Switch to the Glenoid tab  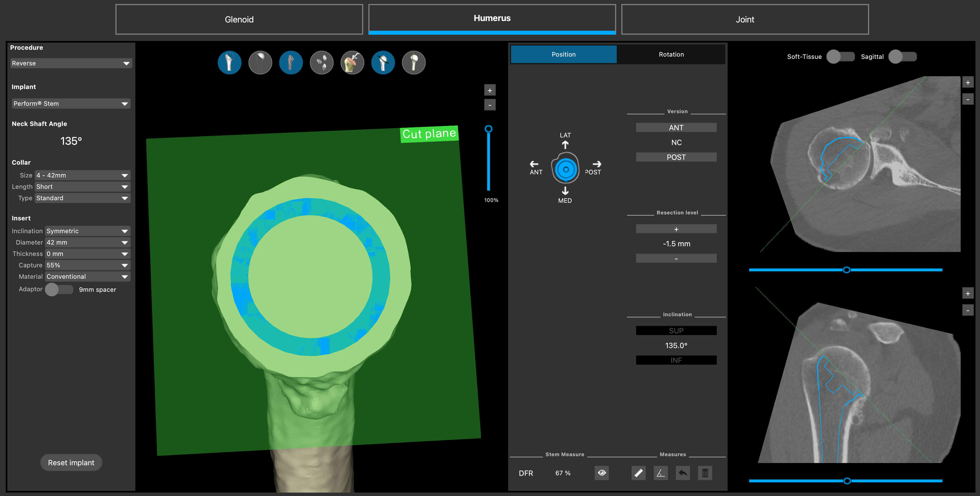(x=239, y=19)
